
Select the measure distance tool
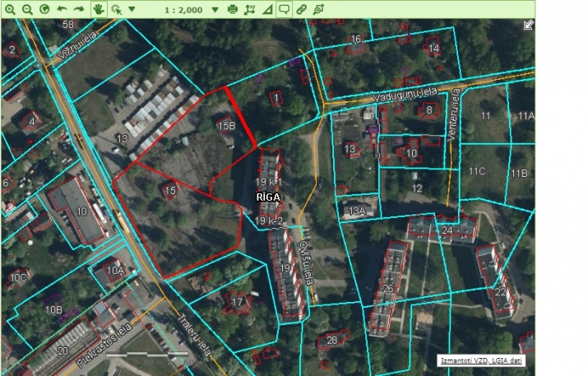pyautogui.click(x=266, y=9)
